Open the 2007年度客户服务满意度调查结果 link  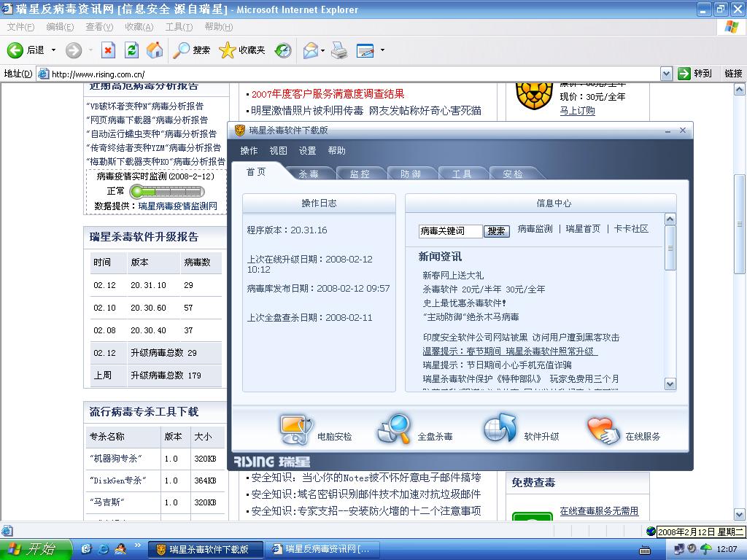[328, 94]
